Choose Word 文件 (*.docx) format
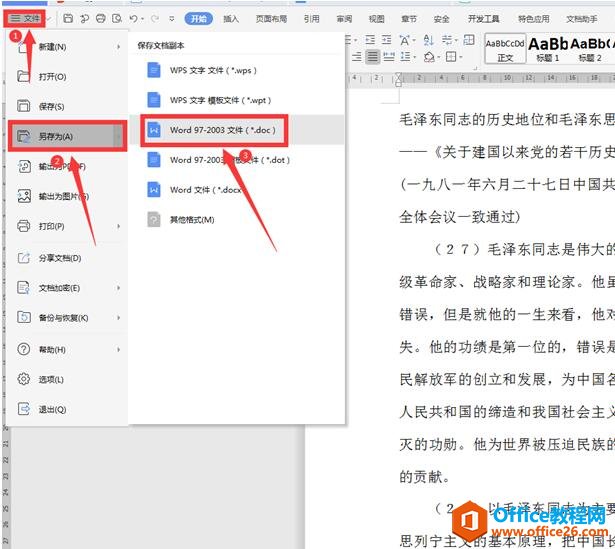The height and width of the screenshot is (549, 615). click(x=237, y=190)
